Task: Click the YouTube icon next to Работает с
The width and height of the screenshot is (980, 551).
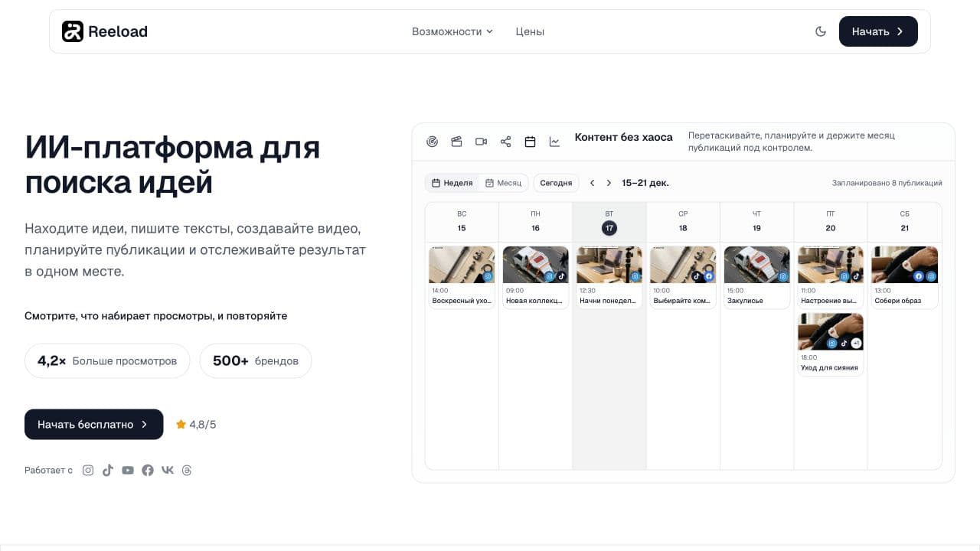Action: 128,470
